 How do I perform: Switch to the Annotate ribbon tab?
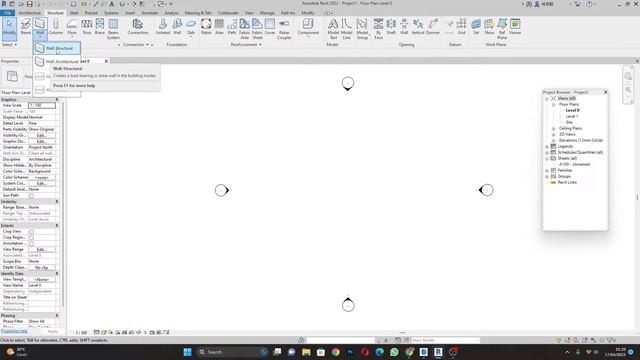pos(150,13)
